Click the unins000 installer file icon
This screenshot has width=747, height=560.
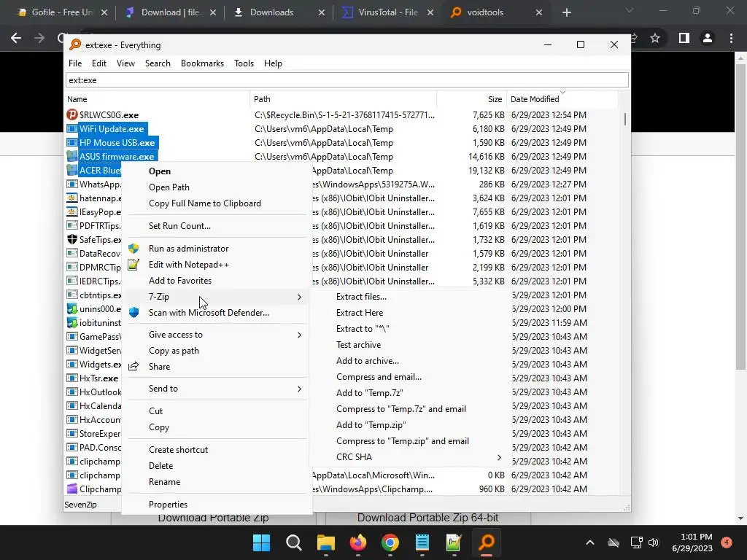click(x=72, y=308)
